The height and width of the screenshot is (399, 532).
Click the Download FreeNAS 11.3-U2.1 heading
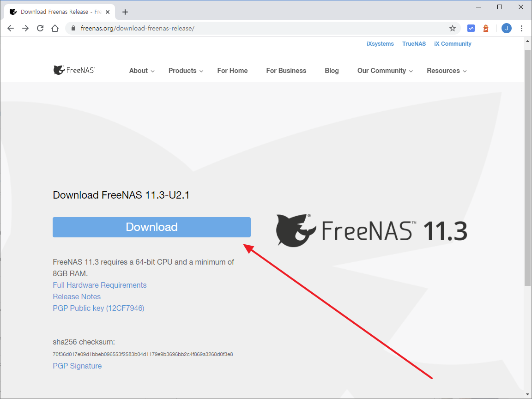tap(121, 195)
